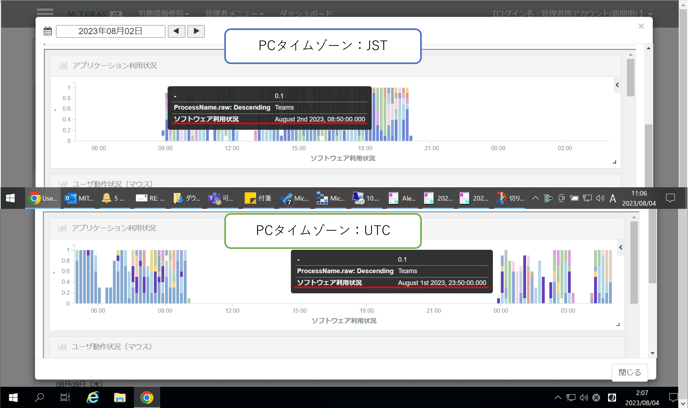688x408 pixels.
Task: Collapse the legend arrow in the UTC chart
Action: coord(620,247)
